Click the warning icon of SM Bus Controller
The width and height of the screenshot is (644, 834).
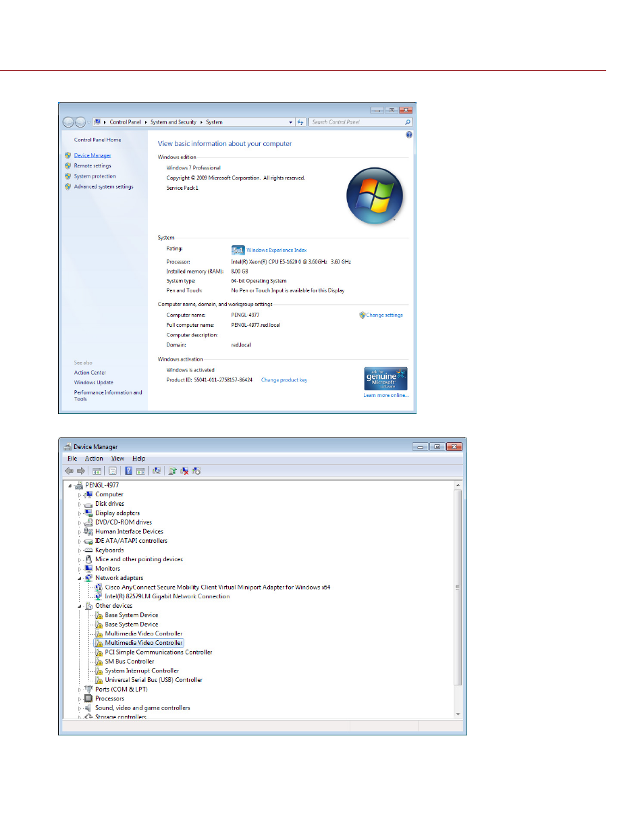99,662
